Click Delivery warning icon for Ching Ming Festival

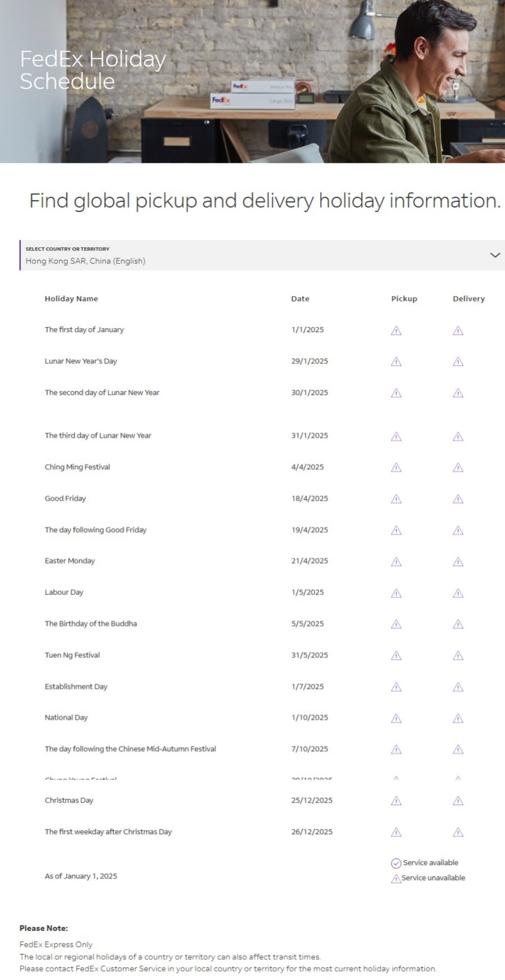(x=458, y=468)
